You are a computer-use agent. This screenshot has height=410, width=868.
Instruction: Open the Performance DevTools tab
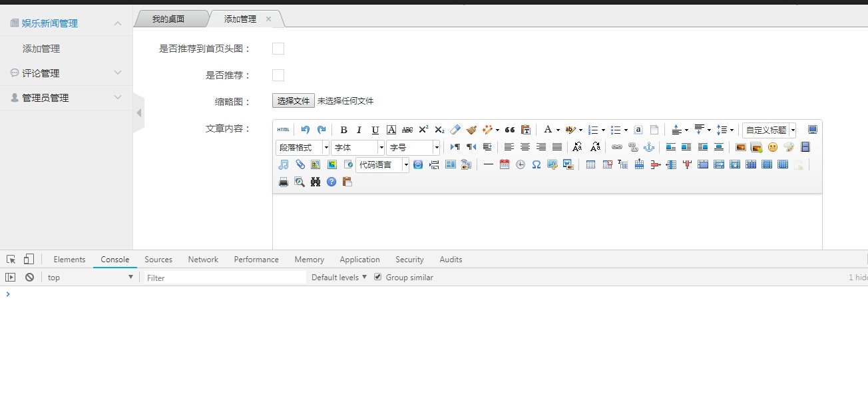[256, 260]
